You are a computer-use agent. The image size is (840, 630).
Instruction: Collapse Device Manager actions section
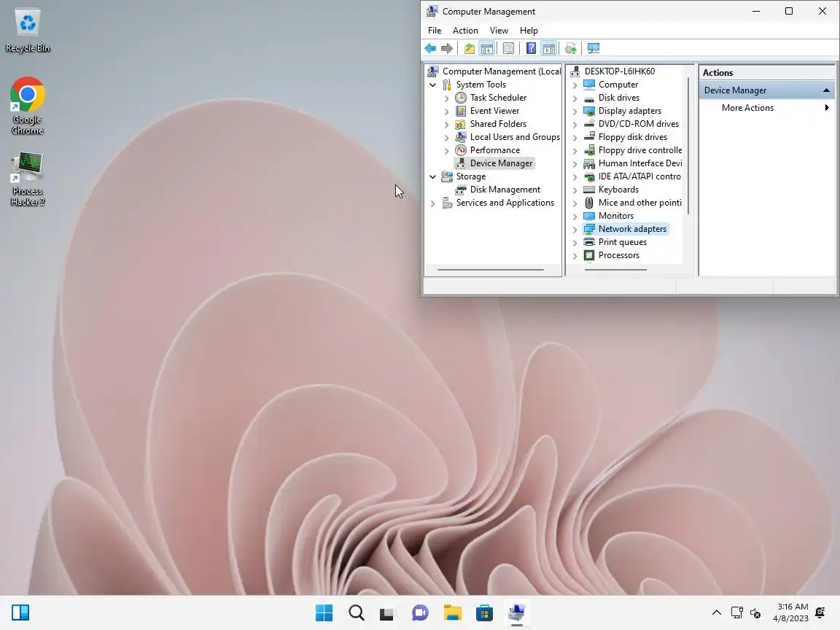pos(826,90)
